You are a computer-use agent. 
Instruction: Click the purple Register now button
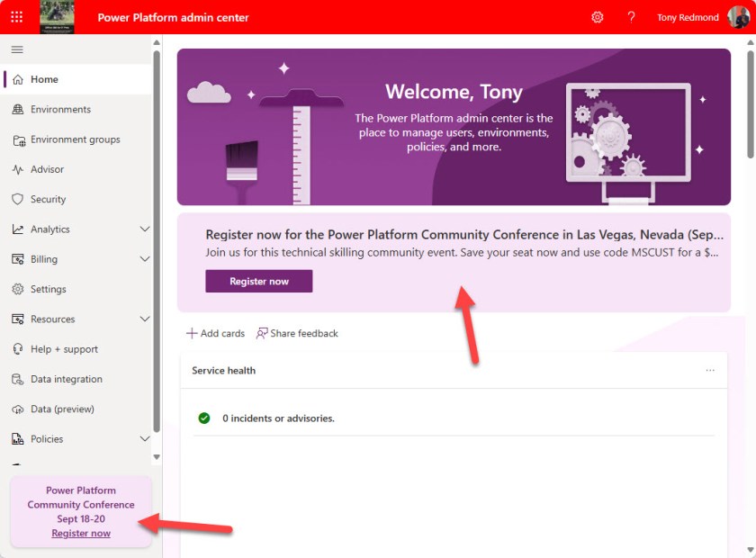(259, 281)
